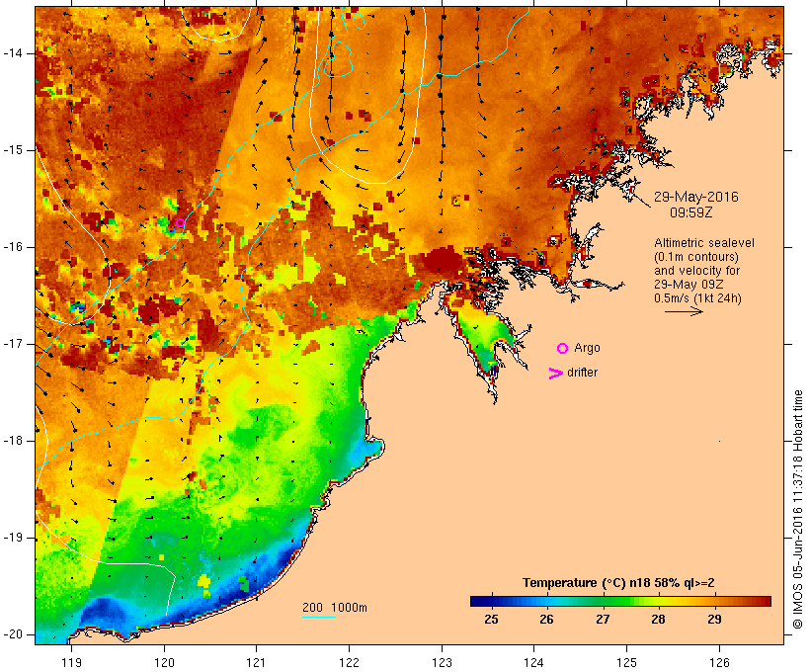Click the '126' longitude axis label
Viewport: 810px width, 672px height.
(x=719, y=662)
